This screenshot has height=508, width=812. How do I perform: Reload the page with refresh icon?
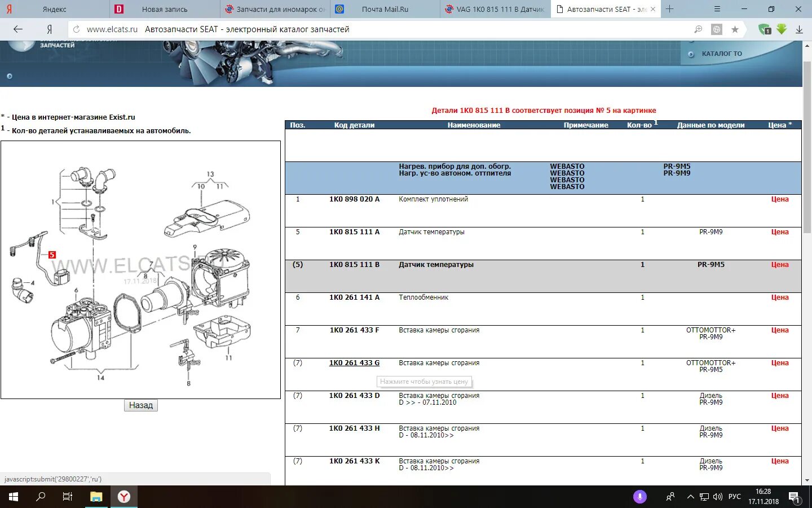(x=76, y=29)
